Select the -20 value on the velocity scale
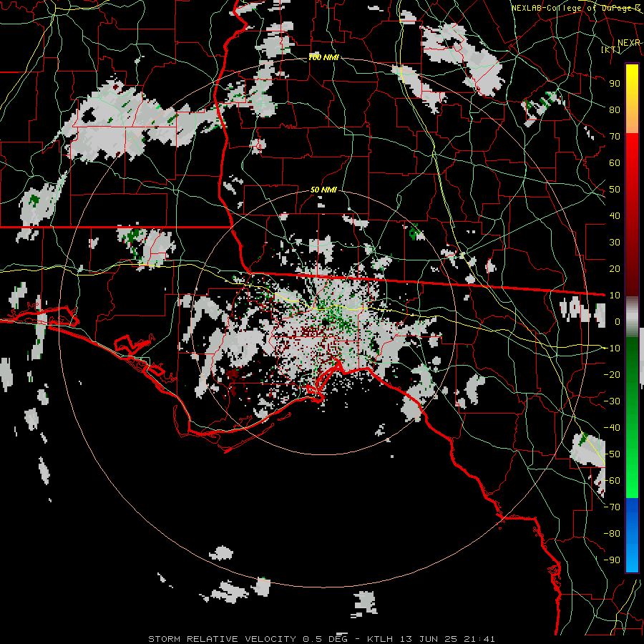This screenshot has width=644, height=644. coord(612,374)
